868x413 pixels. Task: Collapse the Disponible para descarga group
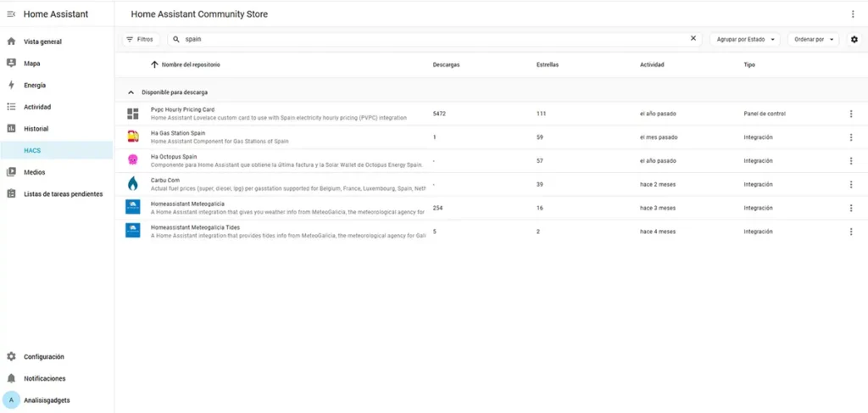[x=131, y=92]
